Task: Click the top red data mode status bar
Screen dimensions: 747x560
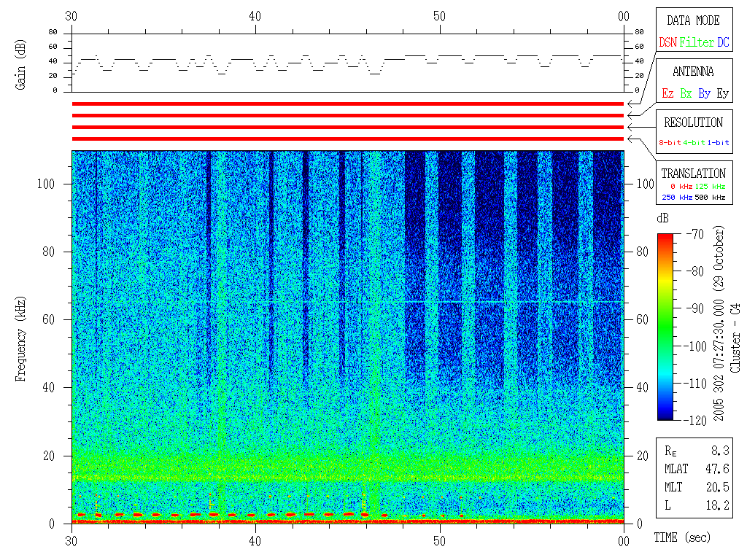Action: point(348,104)
